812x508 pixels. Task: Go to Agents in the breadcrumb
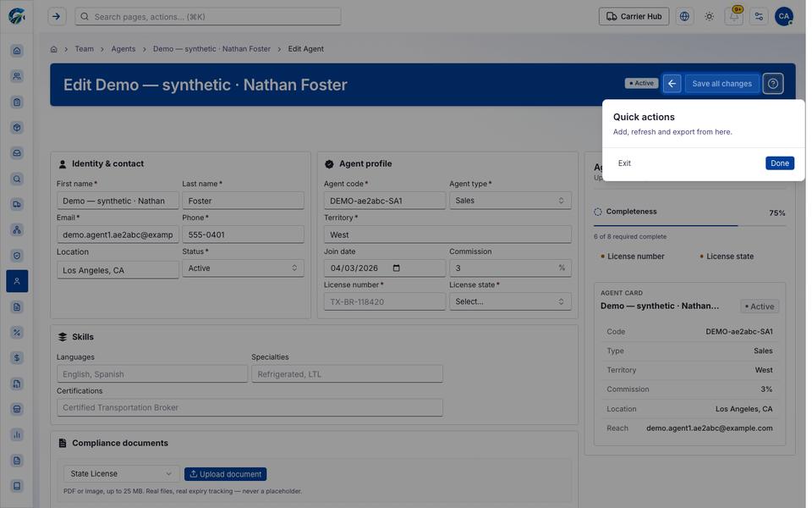(123, 49)
